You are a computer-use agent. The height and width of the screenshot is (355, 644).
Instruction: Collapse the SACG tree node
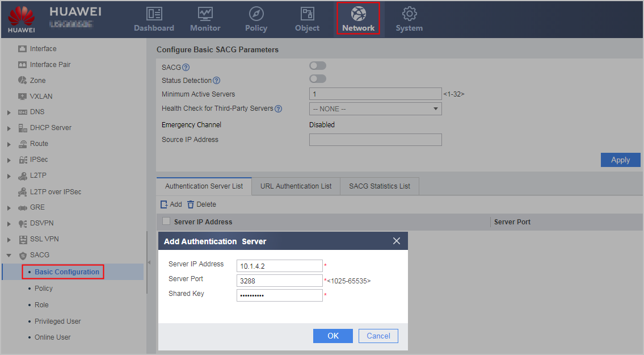pyautogui.click(x=9, y=256)
